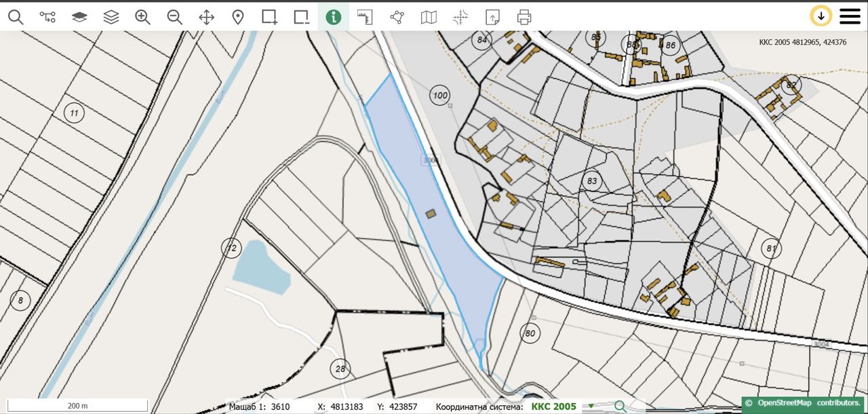Click the ККС 2005 coordinates readout top right
The width and height of the screenshot is (868, 414).
pyautogui.click(x=802, y=42)
